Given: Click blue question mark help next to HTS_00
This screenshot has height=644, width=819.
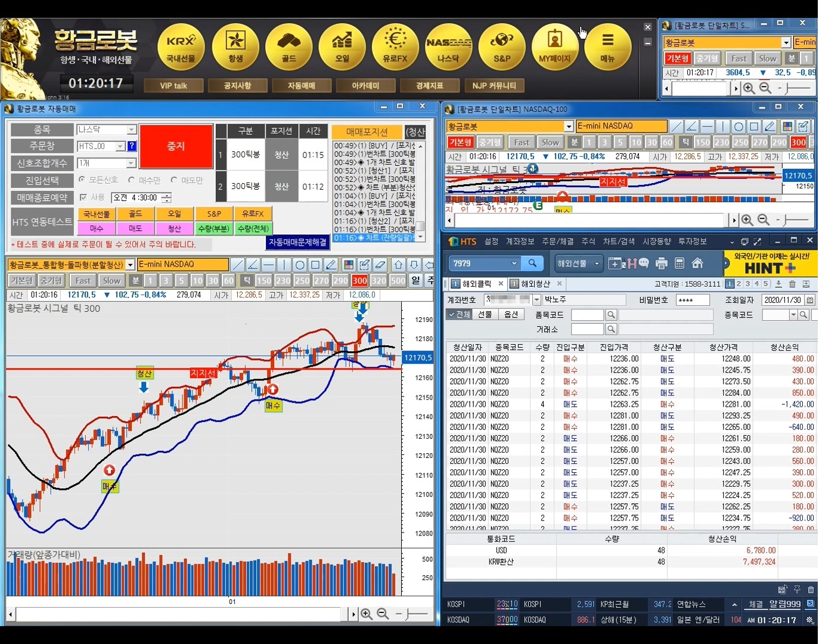Looking at the screenshot, I should pos(132,146).
